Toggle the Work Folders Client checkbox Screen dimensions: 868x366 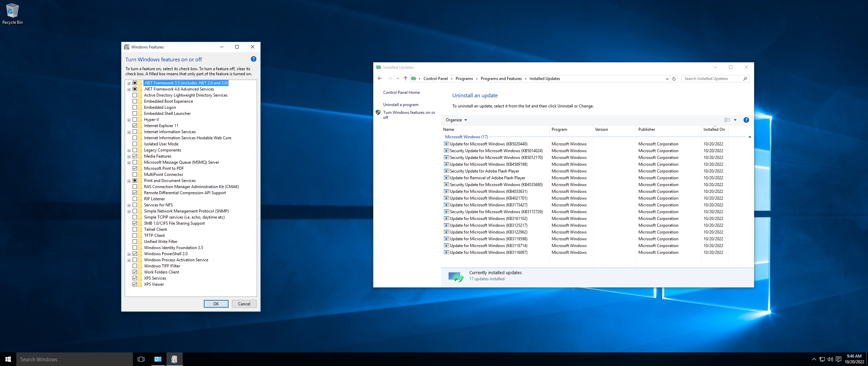135,272
